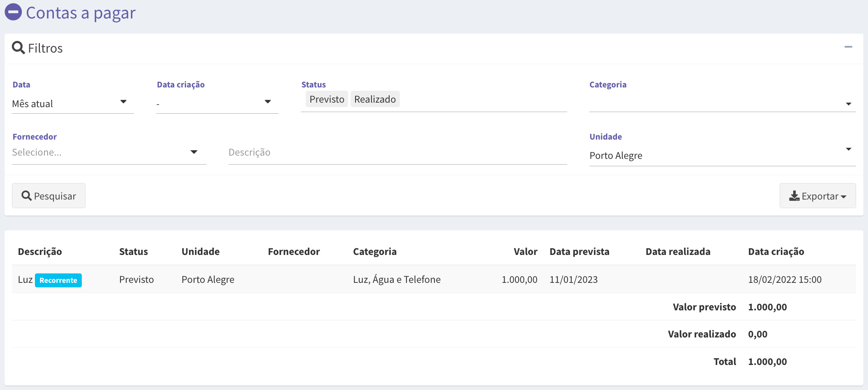The height and width of the screenshot is (390, 868).
Task: Remove the Realizado status tag
Action: pyautogui.click(x=375, y=99)
